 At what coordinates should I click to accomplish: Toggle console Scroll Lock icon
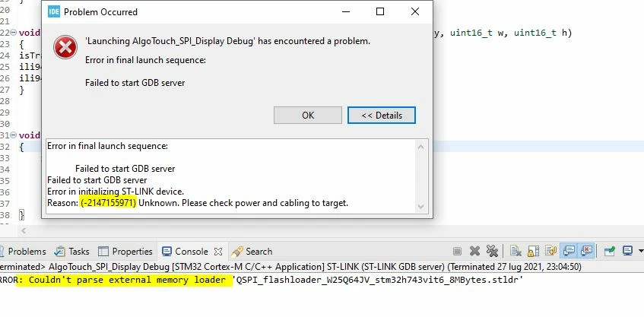tap(533, 251)
